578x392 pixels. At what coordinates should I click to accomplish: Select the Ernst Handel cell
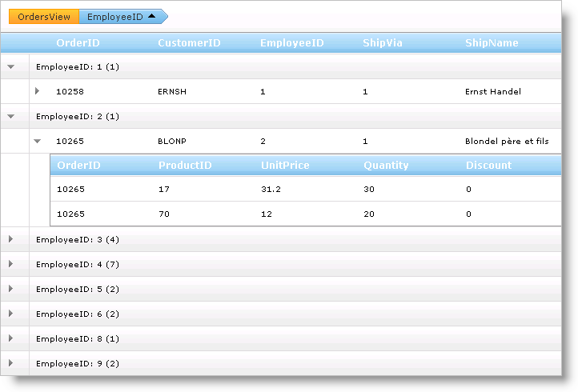(492, 92)
